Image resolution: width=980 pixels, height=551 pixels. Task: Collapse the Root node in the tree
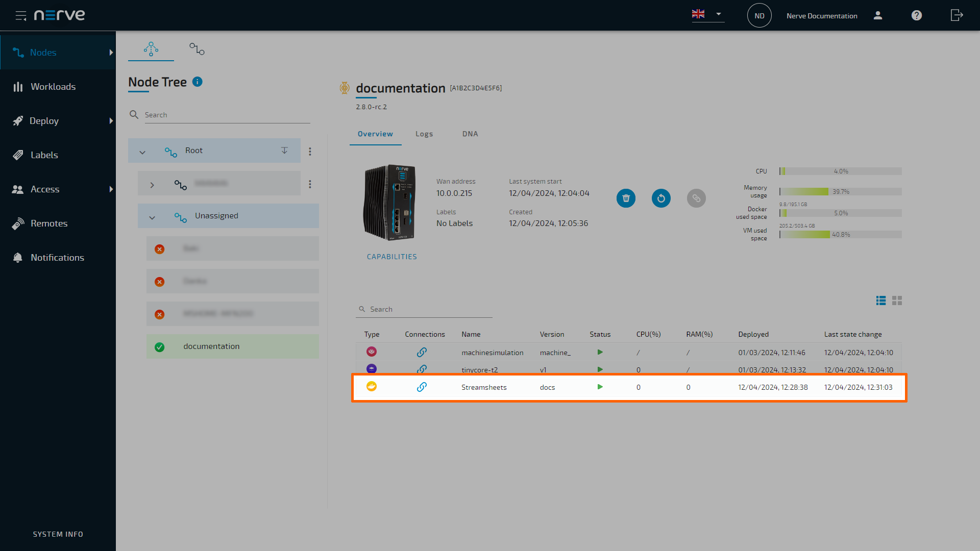[x=143, y=151]
